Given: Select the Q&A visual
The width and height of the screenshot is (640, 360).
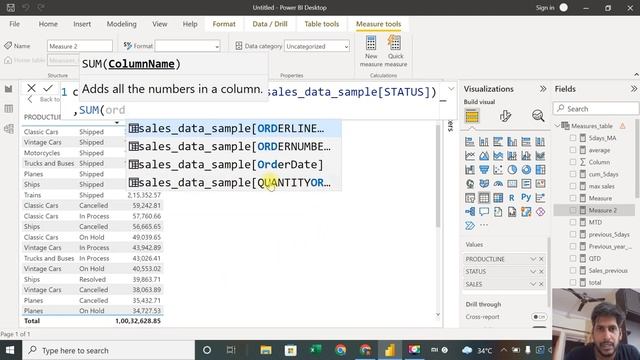Looking at the screenshot, I should pos(484,211).
